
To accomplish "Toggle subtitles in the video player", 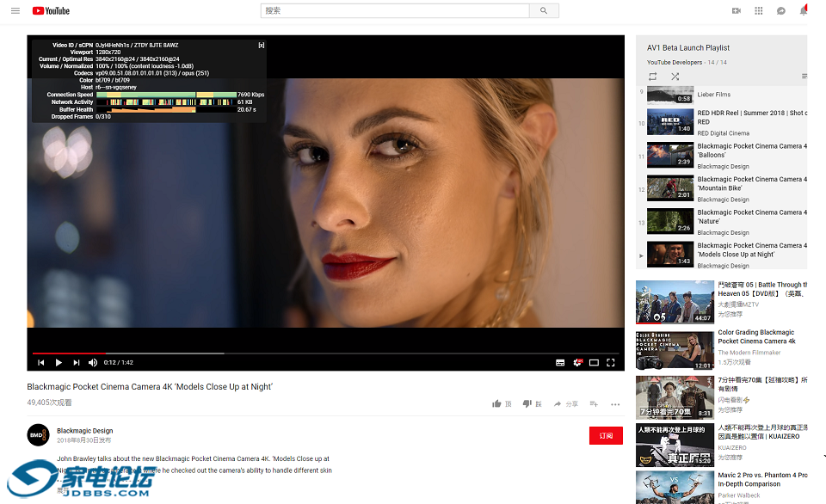I will pos(559,362).
